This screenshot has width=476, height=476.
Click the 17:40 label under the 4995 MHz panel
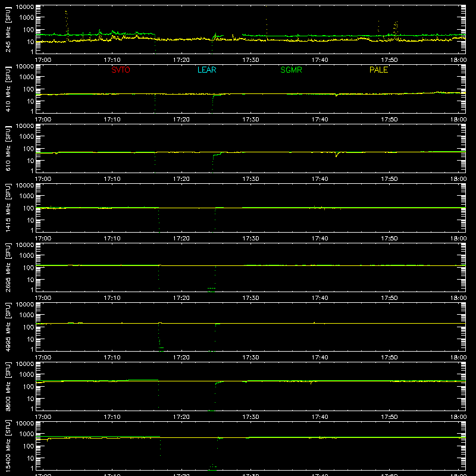coord(320,358)
